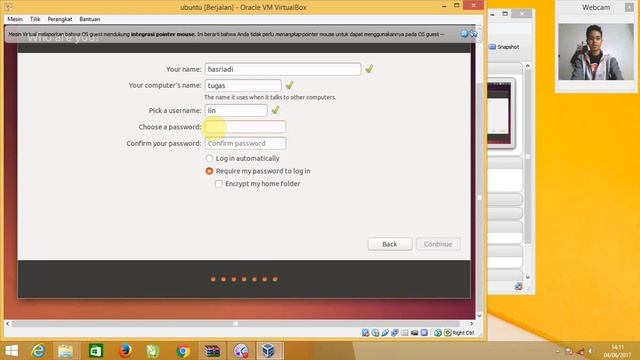Image resolution: width=640 pixels, height=360 pixels.
Task: Click the USB devices status icon
Action: tap(385, 333)
